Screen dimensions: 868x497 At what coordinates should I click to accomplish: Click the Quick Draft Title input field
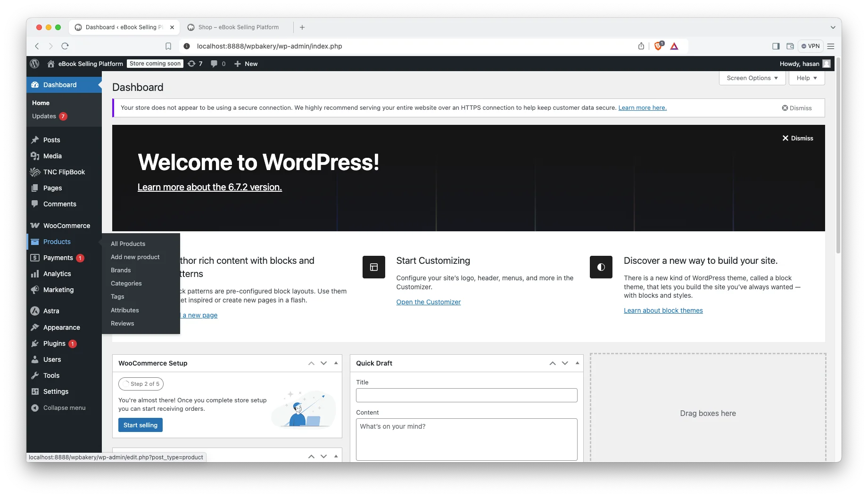click(x=466, y=395)
